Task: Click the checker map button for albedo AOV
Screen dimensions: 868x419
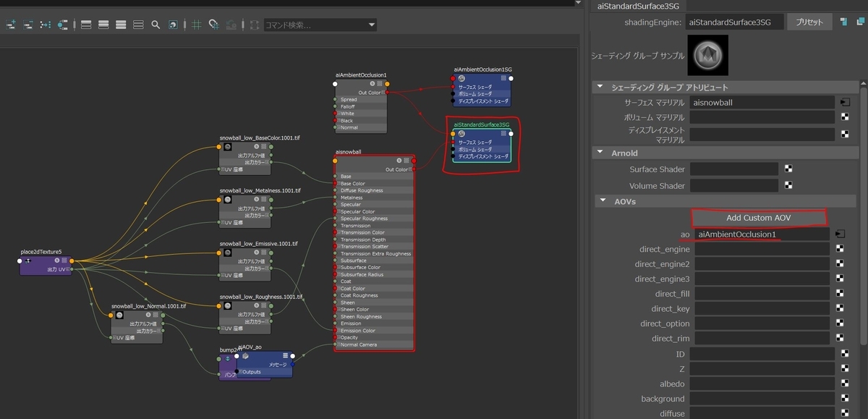Action: (x=844, y=384)
